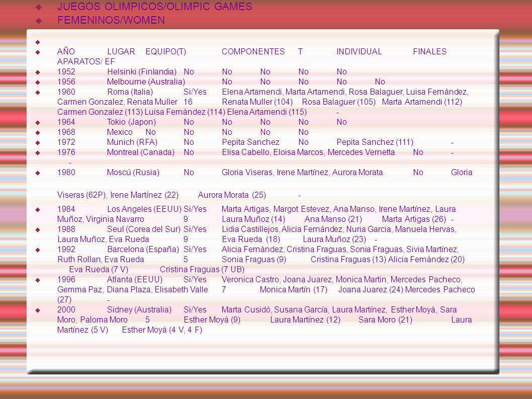The image size is (532, 399).
Task: Click 'Alicia Fernández (20)' result
Action: (x=426, y=260)
